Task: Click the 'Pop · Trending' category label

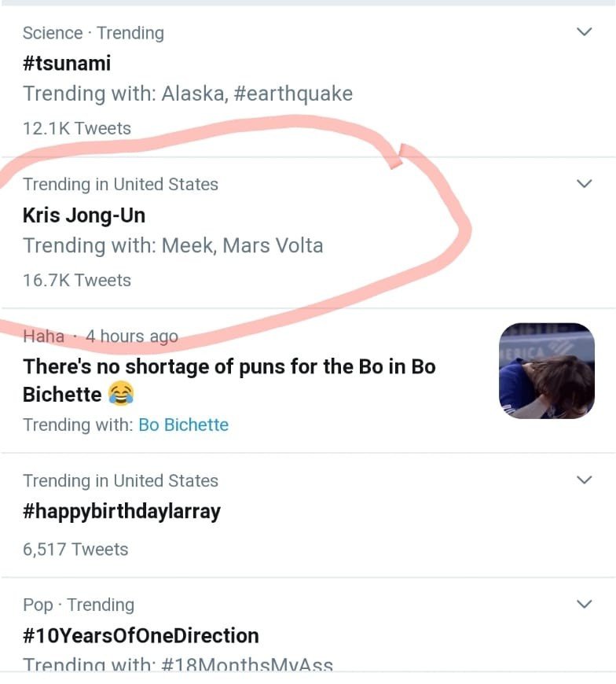Action: click(79, 605)
